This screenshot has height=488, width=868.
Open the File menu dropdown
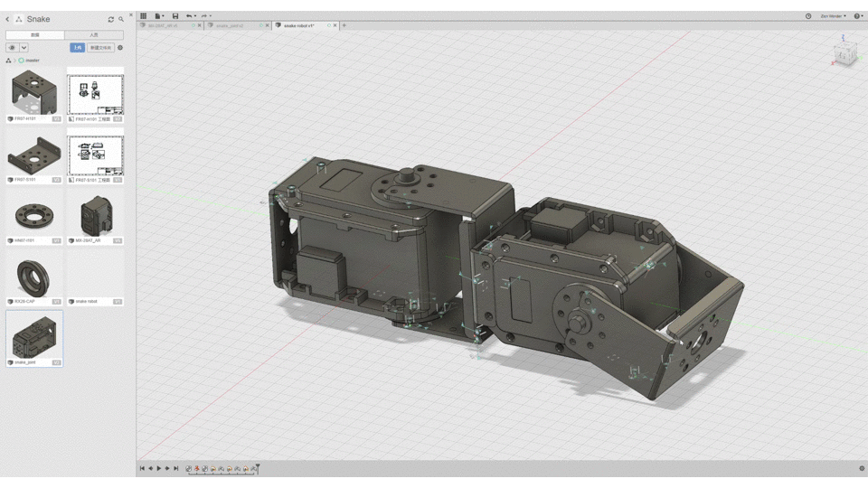[159, 16]
